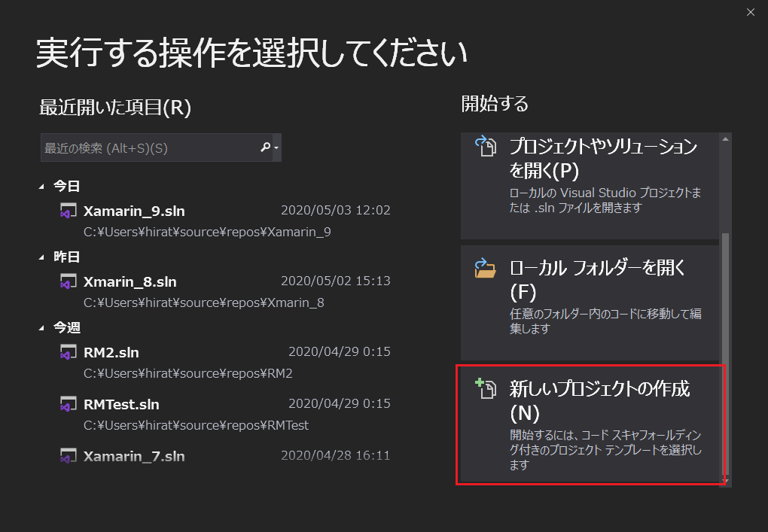Click path C:¥Users¥hirat¥source¥repos¥Xmarin_8
Viewport: 768px width, 532px height.
[x=204, y=302]
